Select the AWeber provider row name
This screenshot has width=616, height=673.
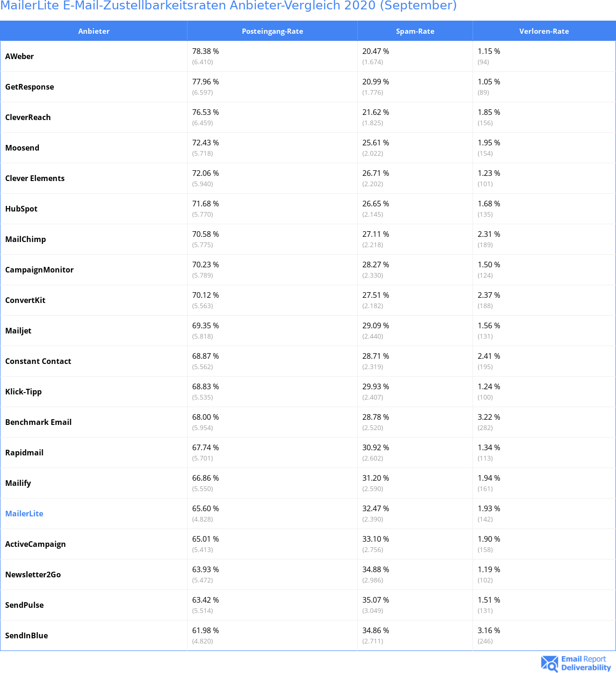20,56
